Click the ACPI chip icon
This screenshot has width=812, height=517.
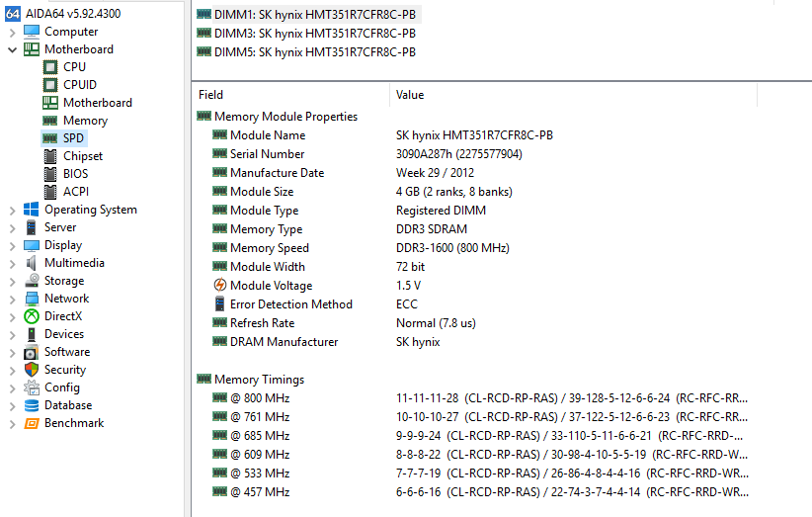50,192
